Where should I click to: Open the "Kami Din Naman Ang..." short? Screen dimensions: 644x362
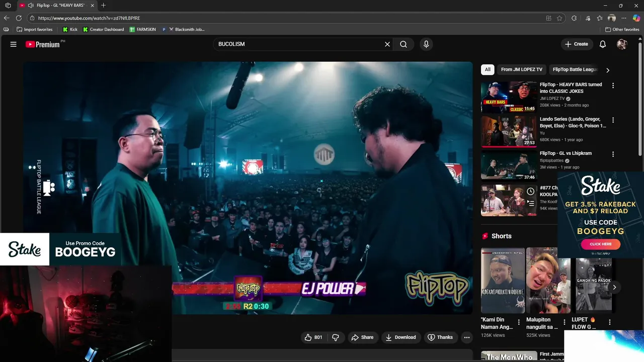(x=503, y=281)
